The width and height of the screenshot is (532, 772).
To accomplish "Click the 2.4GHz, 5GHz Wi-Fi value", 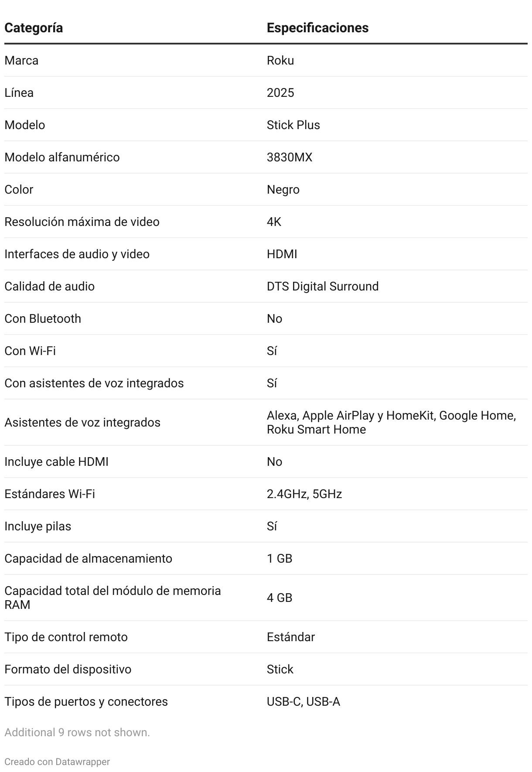I will tap(304, 494).
